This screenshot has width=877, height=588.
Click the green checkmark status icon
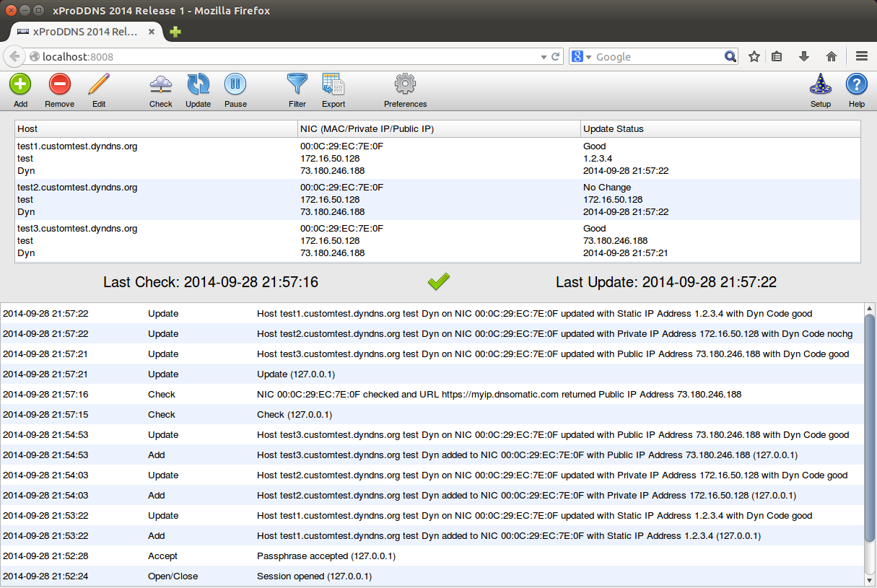pos(439,282)
